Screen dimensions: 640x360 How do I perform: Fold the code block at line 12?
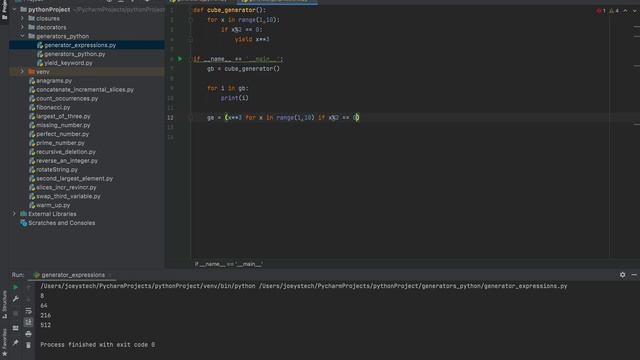pyautogui.click(x=191, y=118)
